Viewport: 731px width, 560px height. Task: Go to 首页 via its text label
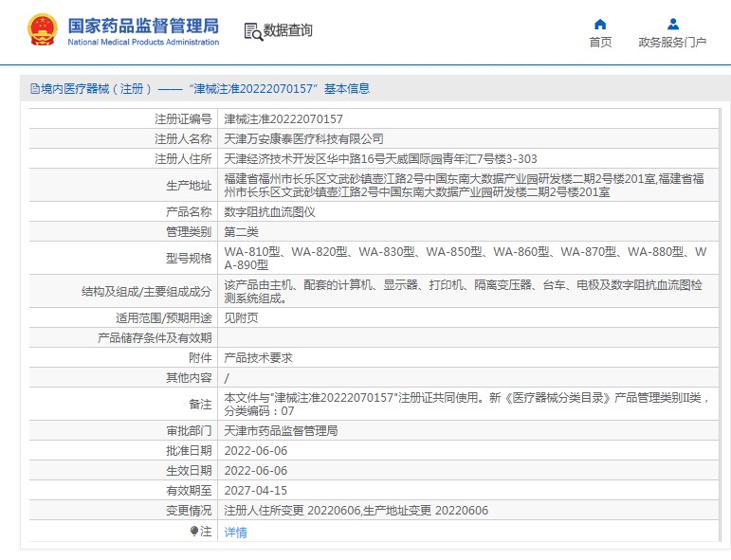600,43
